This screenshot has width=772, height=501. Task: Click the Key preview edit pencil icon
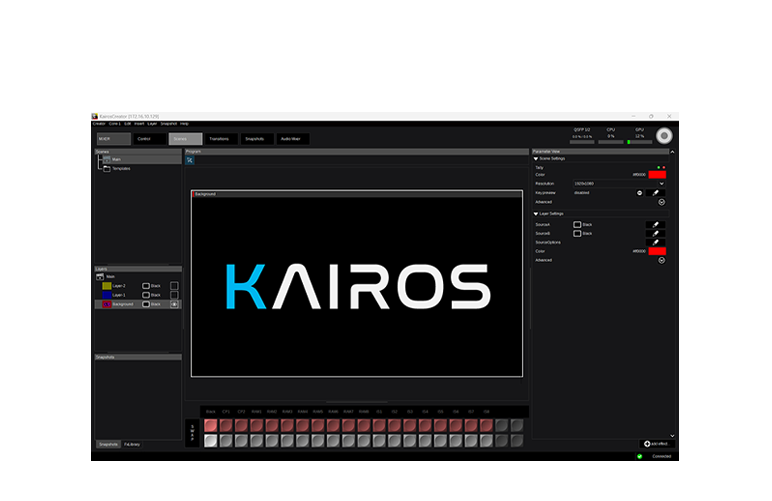tap(656, 192)
